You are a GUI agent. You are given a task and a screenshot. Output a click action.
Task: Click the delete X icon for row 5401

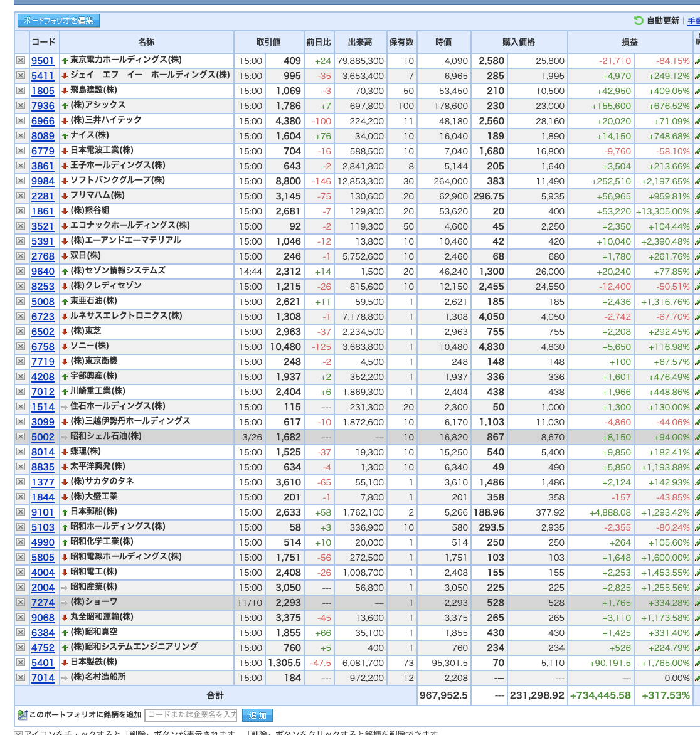tap(21, 662)
